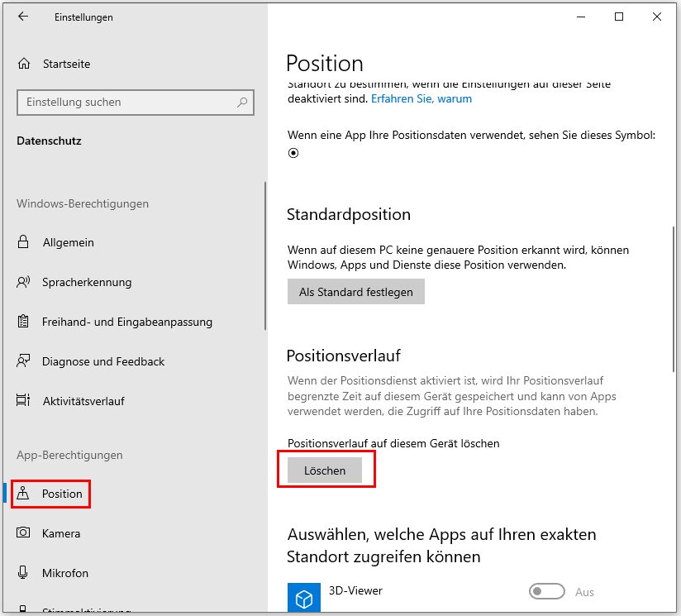This screenshot has width=681, height=616.
Task: Click the Freihand- und Eingabeanpassung icon
Action: click(24, 322)
